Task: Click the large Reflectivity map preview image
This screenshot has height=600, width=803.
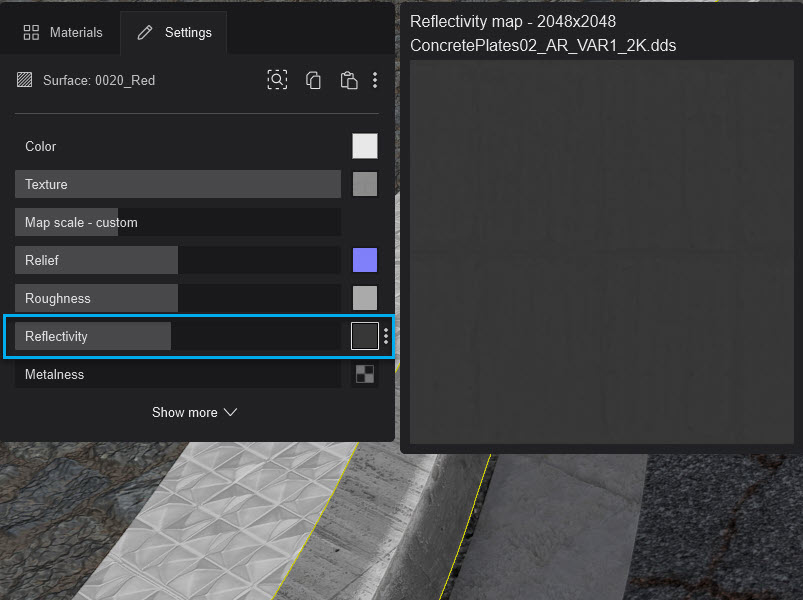Action: (602, 251)
